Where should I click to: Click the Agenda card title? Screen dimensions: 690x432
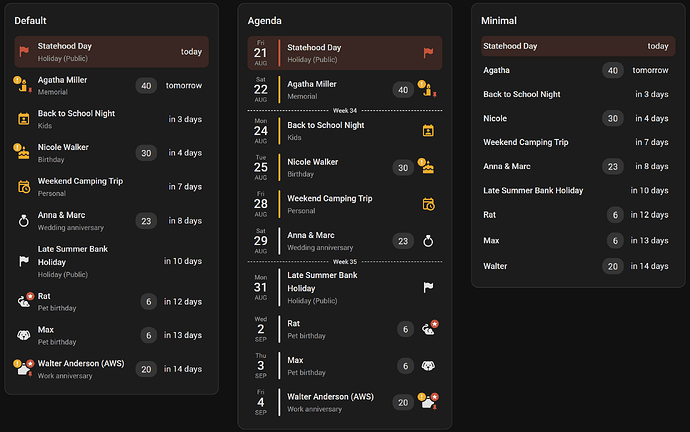264,21
